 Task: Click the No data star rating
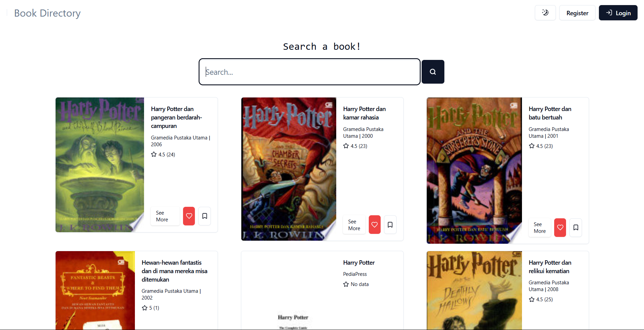(356, 284)
